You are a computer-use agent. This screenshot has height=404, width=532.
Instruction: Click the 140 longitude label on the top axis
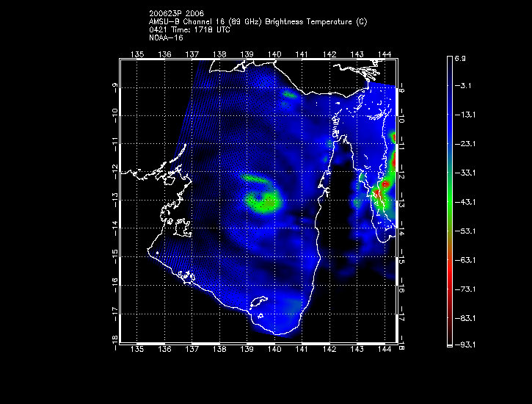(x=274, y=55)
